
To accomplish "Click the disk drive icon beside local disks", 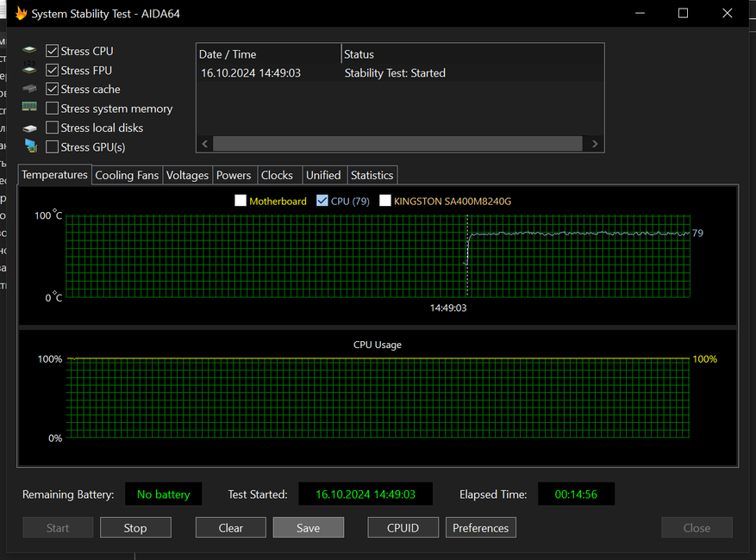I will coord(30,128).
